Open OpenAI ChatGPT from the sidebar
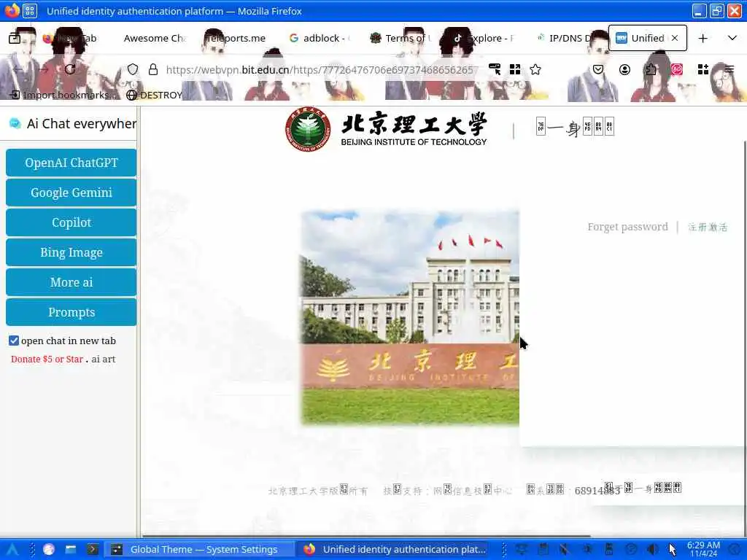 pos(71,163)
